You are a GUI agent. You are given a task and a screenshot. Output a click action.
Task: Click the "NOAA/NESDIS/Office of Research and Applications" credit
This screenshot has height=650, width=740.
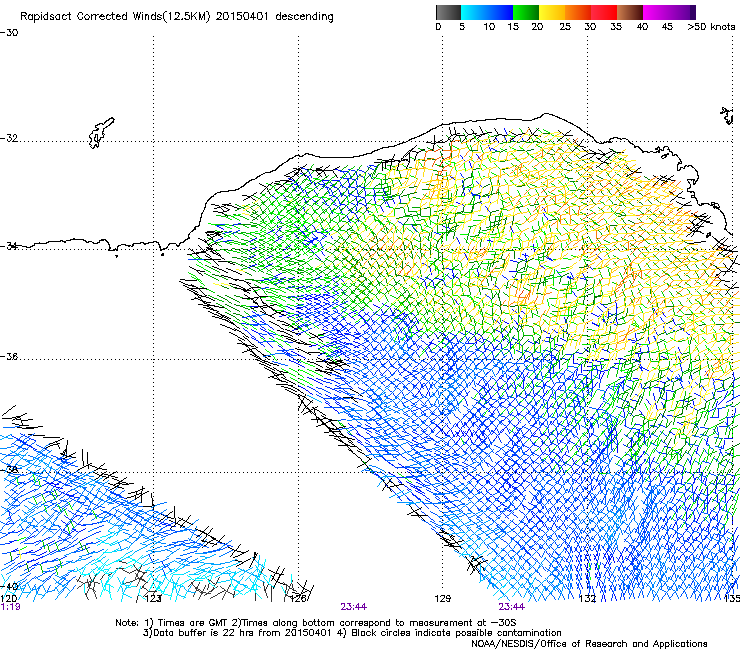(x=589, y=643)
